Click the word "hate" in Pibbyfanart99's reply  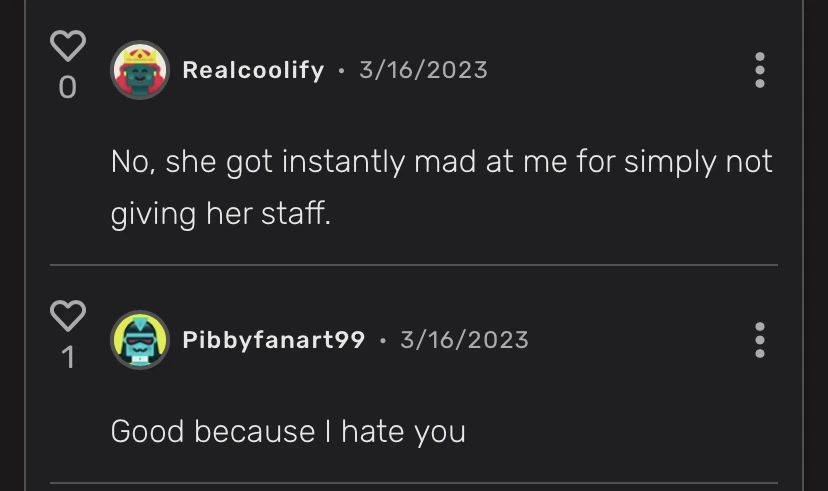tap(372, 432)
